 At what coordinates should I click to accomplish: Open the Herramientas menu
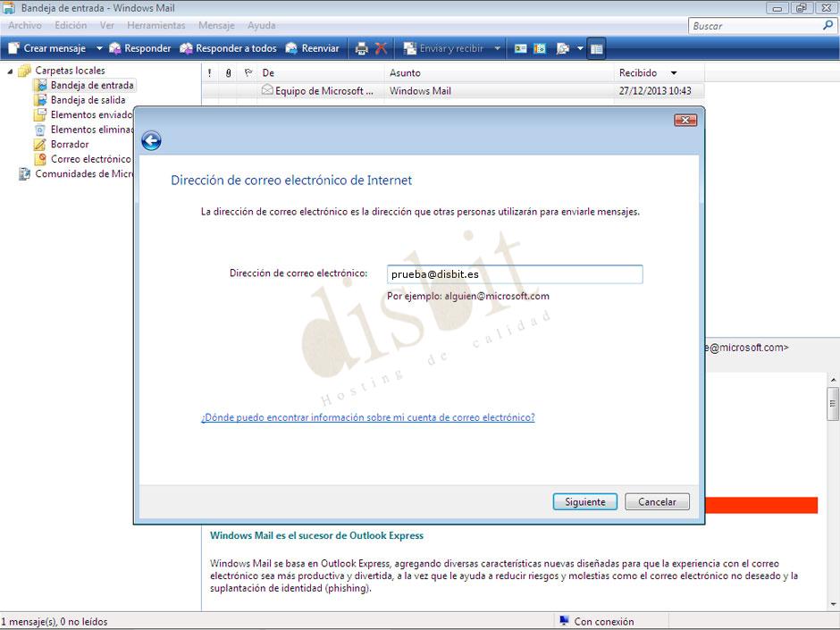[x=156, y=25]
